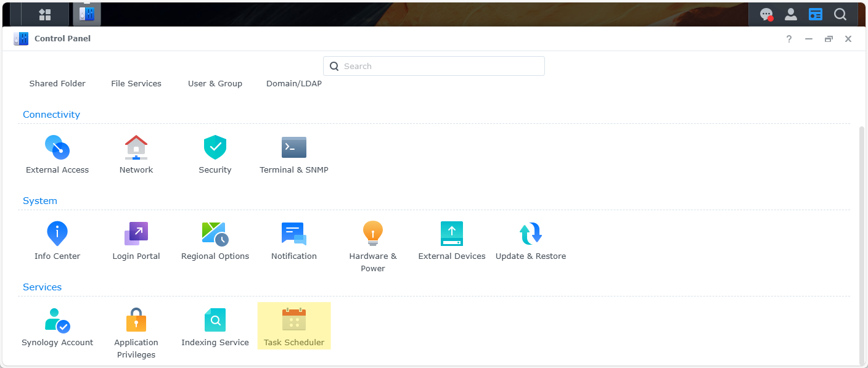868x368 pixels.
Task: Open Regional Options
Action: pos(215,234)
